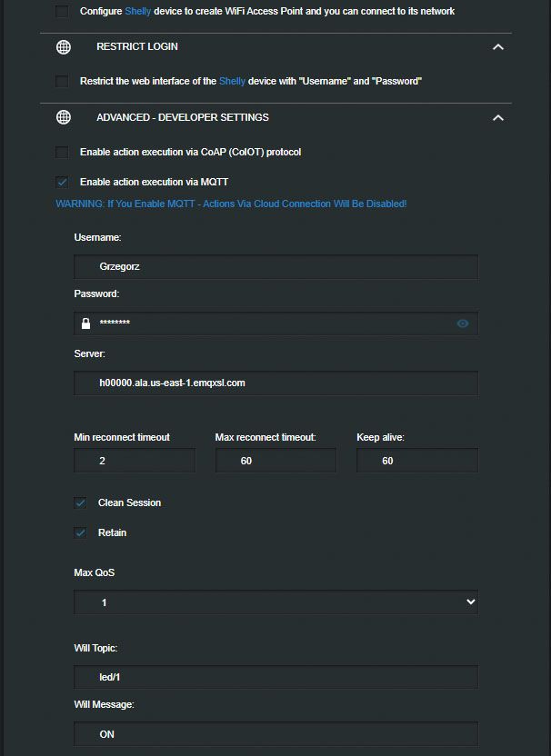Click the Keep alive value field
Screen dimensions: 551x756
[417, 461]
